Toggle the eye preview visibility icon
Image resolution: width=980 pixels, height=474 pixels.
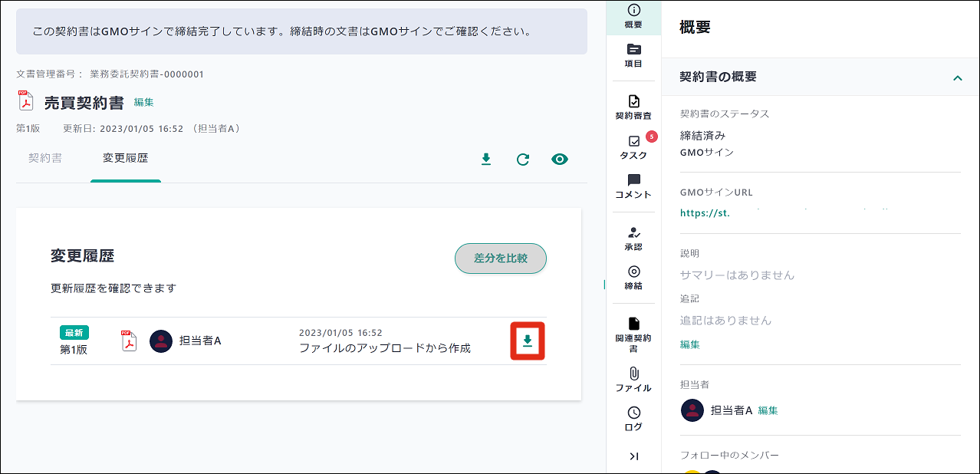pyautogui.click(x=560, y=160)
